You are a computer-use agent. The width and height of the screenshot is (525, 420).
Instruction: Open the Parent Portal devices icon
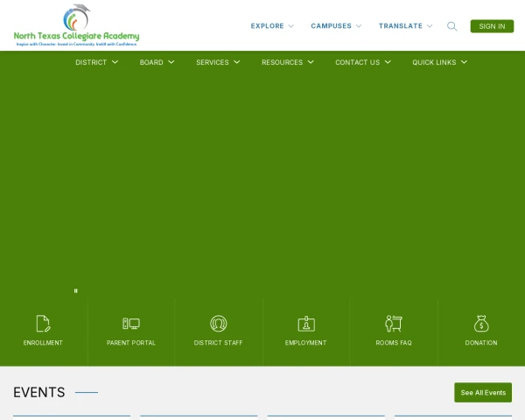(x=131, y=323)
